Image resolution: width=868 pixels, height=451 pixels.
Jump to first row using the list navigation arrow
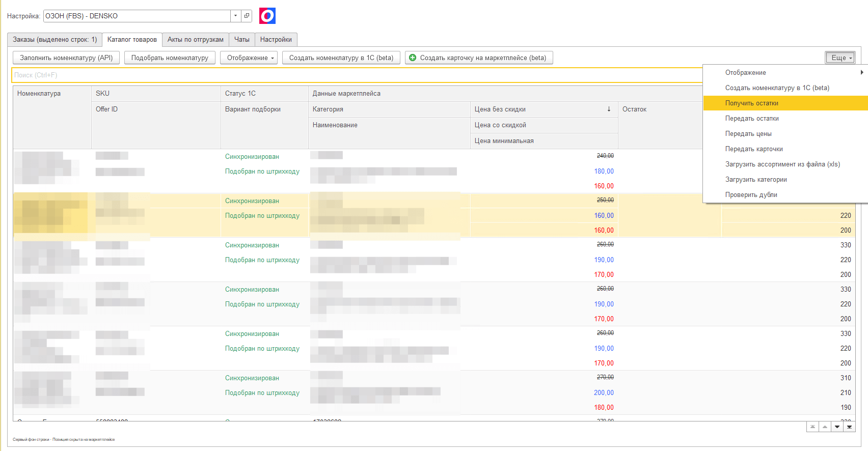(812, 427)
